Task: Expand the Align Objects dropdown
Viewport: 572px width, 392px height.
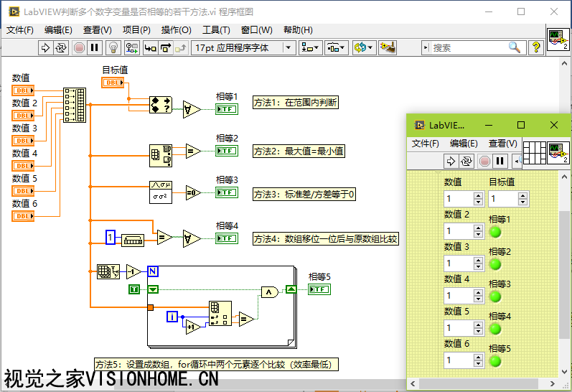Action: tap(311, 48)
